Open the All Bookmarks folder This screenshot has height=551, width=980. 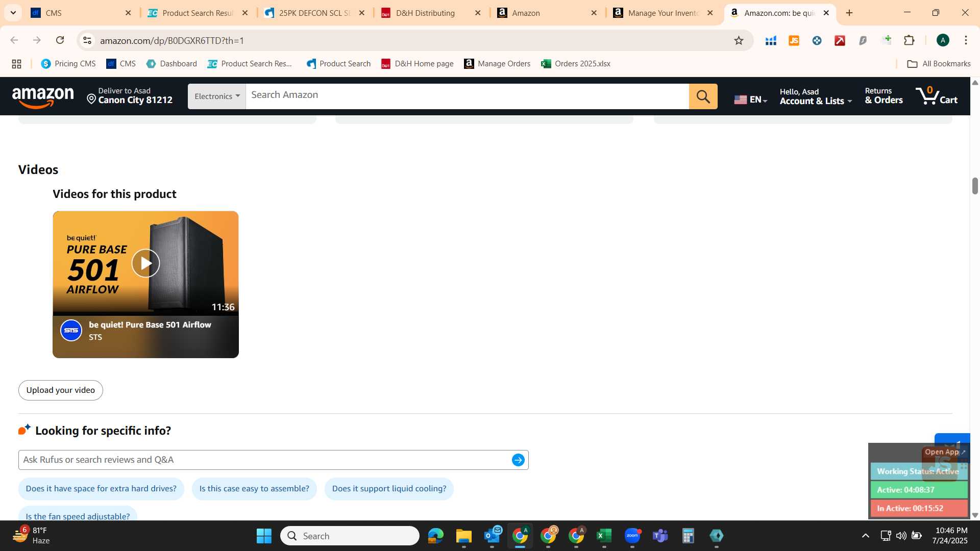pyautogui.click(x=939, y=64)
